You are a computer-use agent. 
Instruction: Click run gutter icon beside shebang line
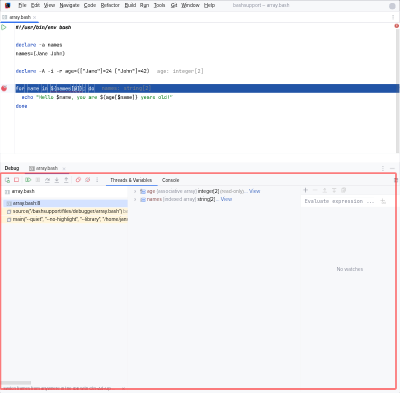[x=4, y=27]
